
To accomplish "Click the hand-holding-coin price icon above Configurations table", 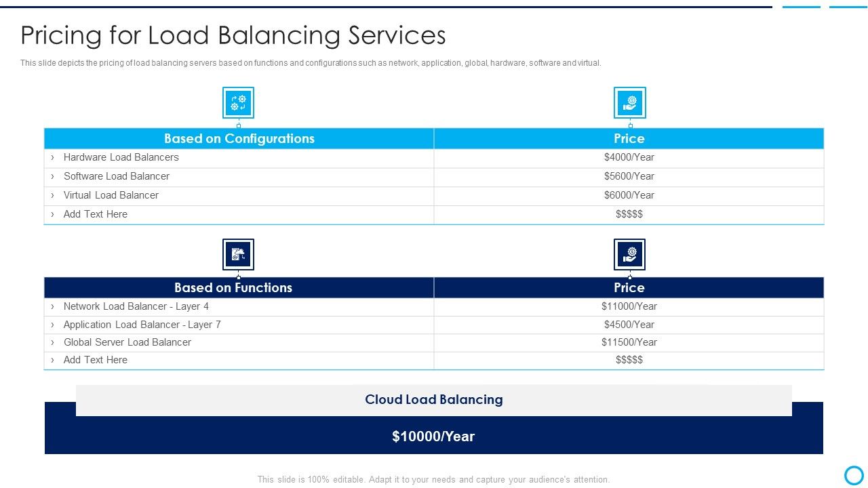I will [629, 102].
